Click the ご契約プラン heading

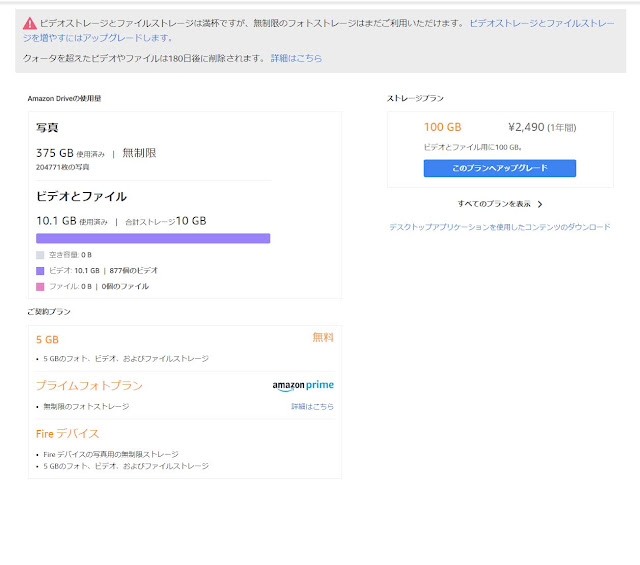click(x=49, y=312)
